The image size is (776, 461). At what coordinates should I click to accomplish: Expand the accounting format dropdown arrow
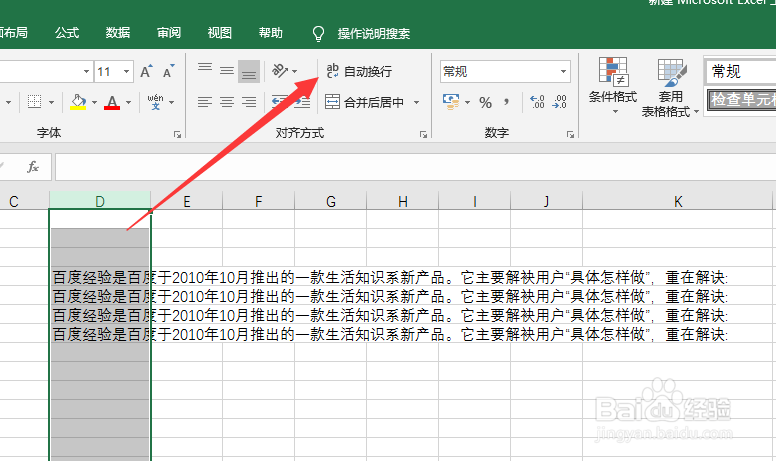point(467,102)
